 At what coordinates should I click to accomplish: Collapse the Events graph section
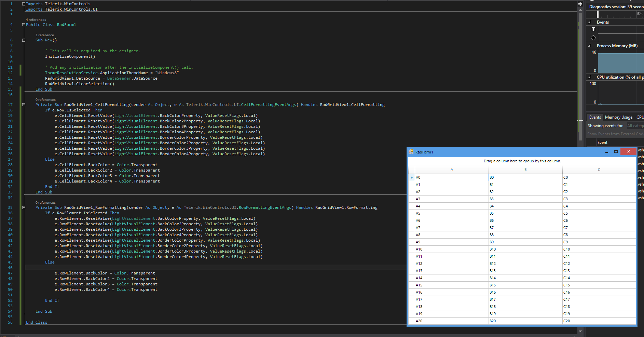589,22
